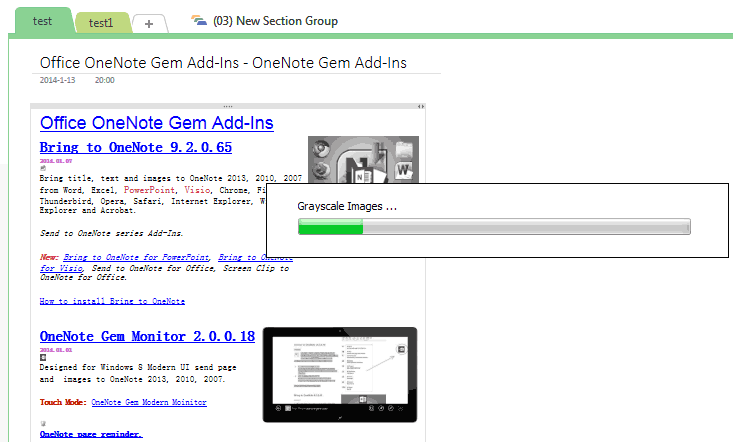Click the small icon under Gem Monitor date
Screen dimensions: 733x442
pos(43,357)
